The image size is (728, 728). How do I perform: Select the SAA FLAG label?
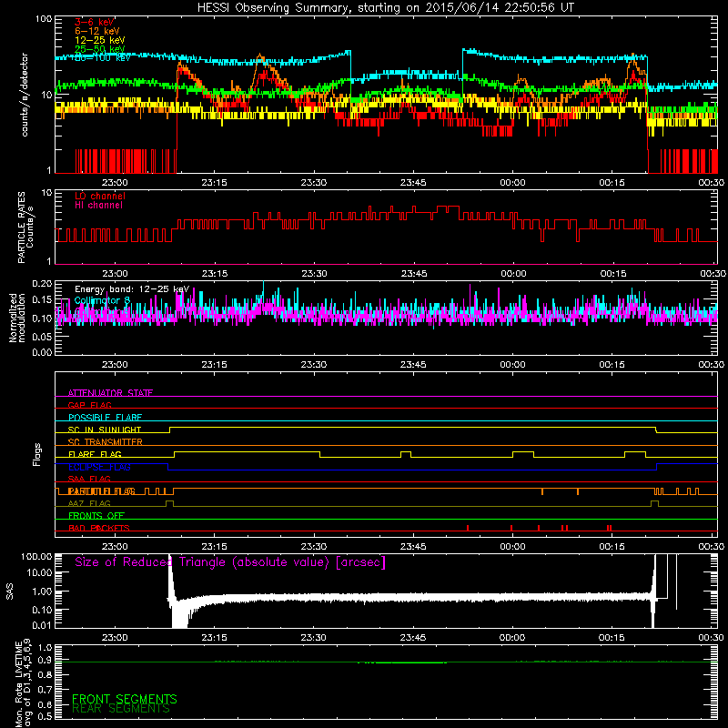(89, 479)
